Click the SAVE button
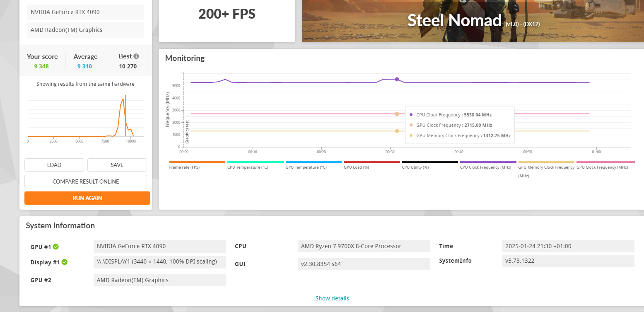This screenshot has height=312, width=644. click(117, 165)
